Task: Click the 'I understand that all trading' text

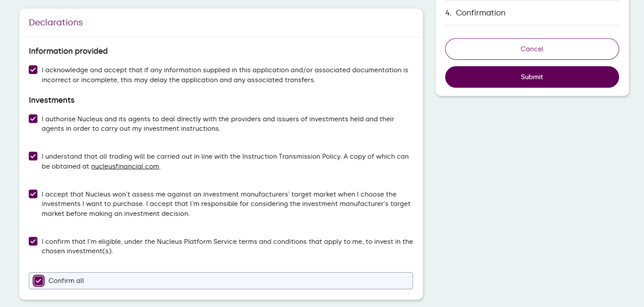Action: point(225,157)
